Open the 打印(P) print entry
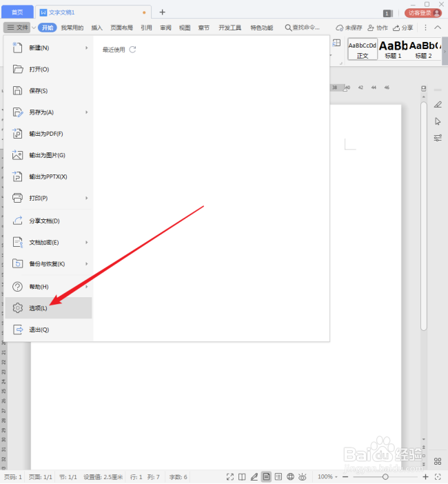This screenshot has width=448, height=484. pyautogui.click(x=48, y=198)
